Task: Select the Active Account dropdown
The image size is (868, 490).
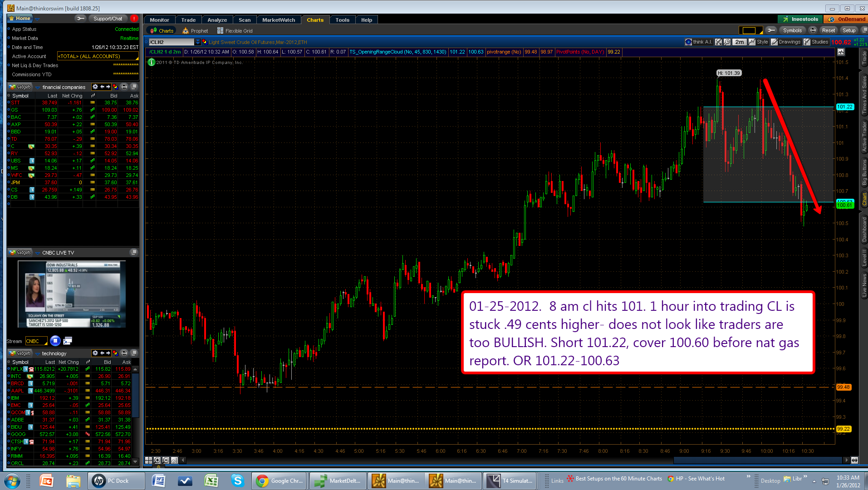Action: pyautogui.click(x=98, y=56)
